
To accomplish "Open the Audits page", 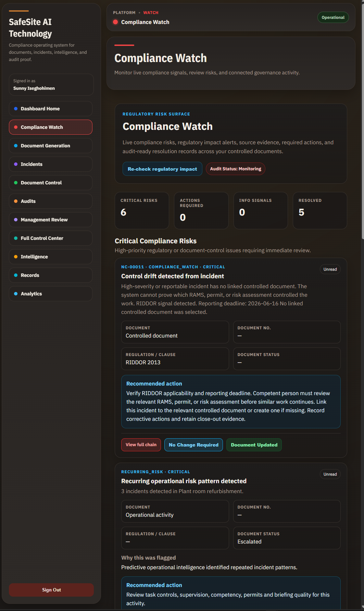I will pos(51,201).
